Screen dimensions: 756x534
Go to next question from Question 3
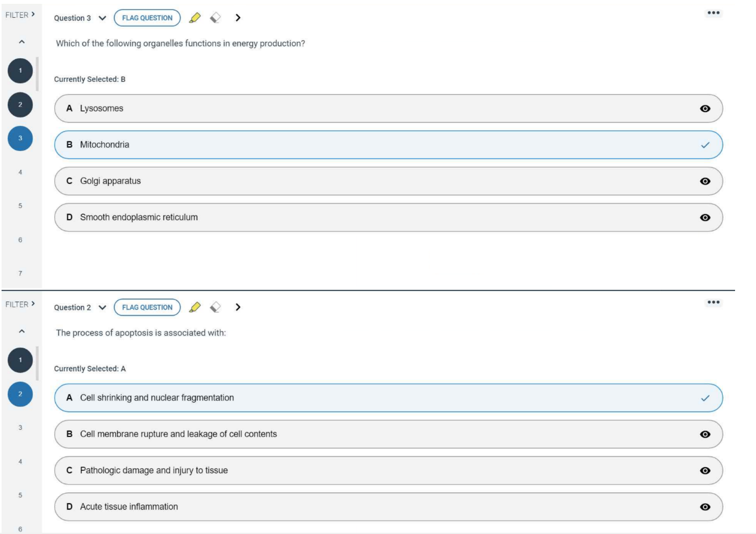238,18
